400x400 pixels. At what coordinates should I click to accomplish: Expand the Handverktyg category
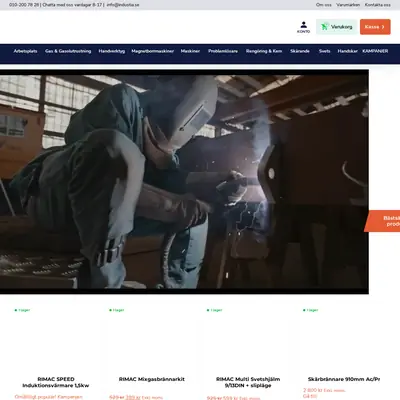coord(112,51)
